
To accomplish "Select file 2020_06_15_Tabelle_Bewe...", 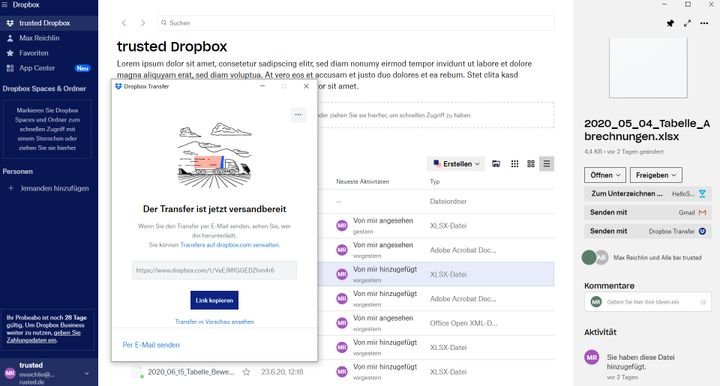I will 191,372.
